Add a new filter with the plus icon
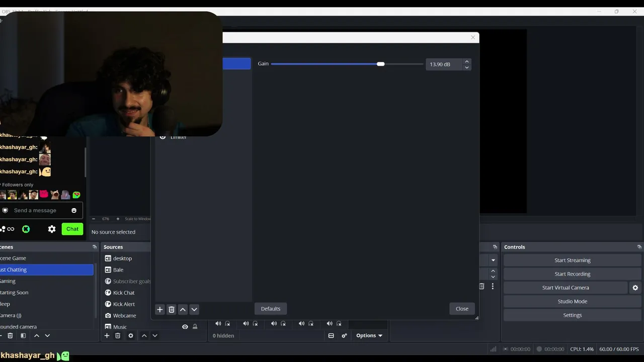The width and height of the screenshot is (644, 362). coord(160,309)
